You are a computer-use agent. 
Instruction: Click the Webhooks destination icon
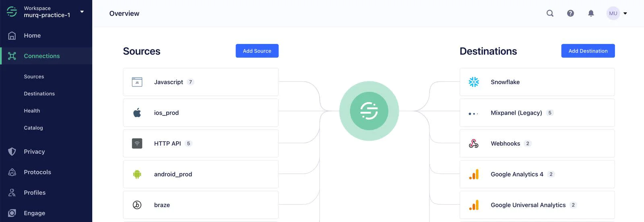[474, 144]
